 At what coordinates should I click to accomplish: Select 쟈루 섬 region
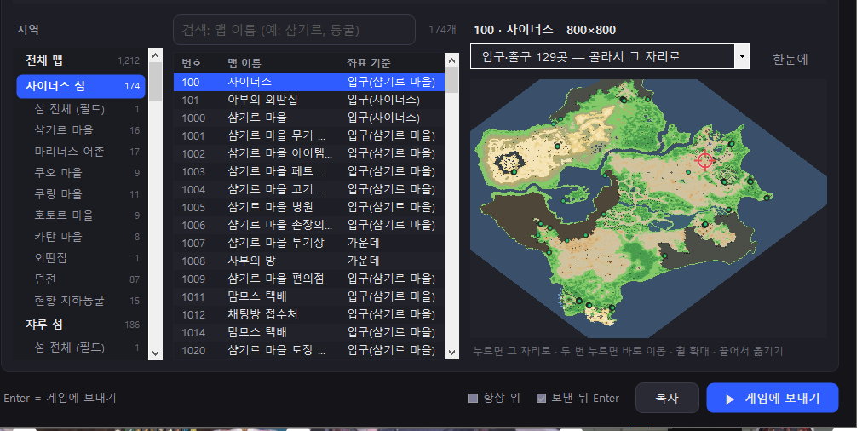click(82, 325)
